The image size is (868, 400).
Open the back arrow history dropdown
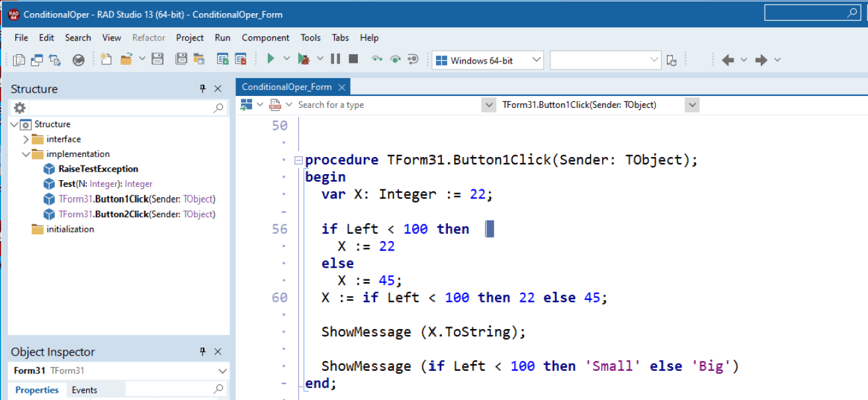pyautogui.click(x=744, y=60)
